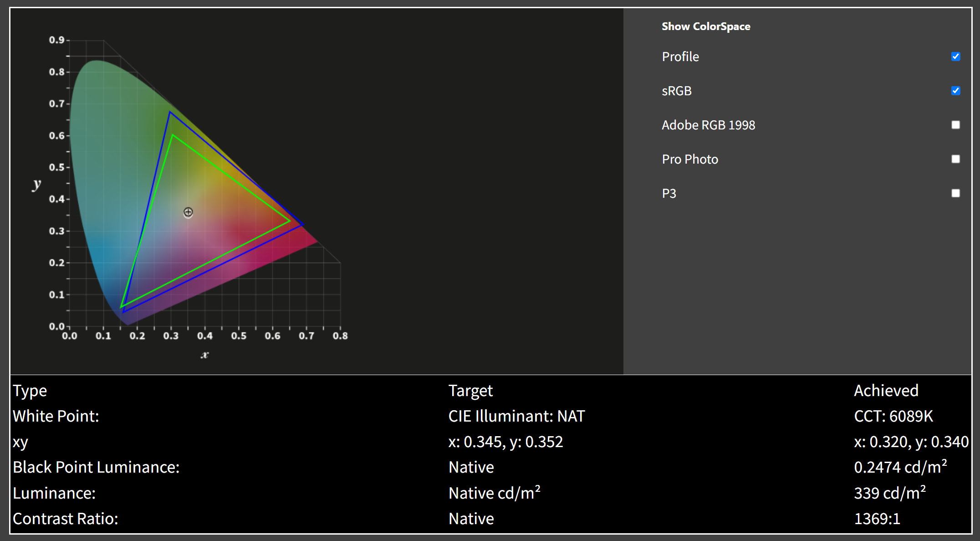Click the white point crosshair marker

coord(188,212)
